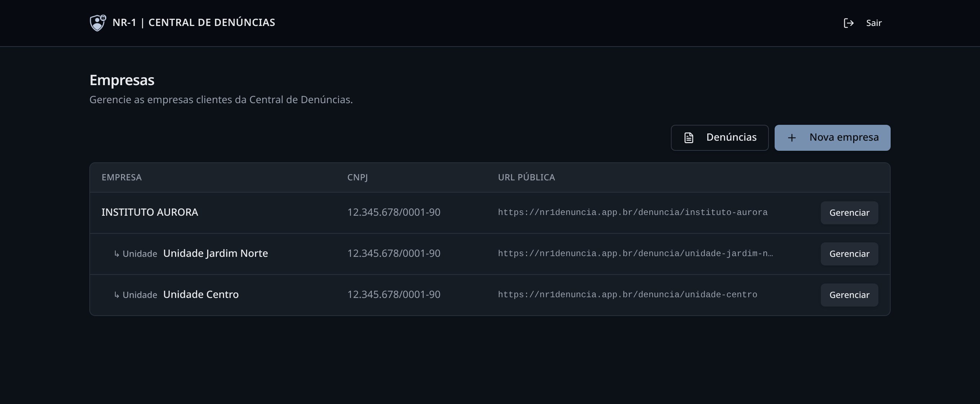Click the document icon in Denúncias button

689,138
